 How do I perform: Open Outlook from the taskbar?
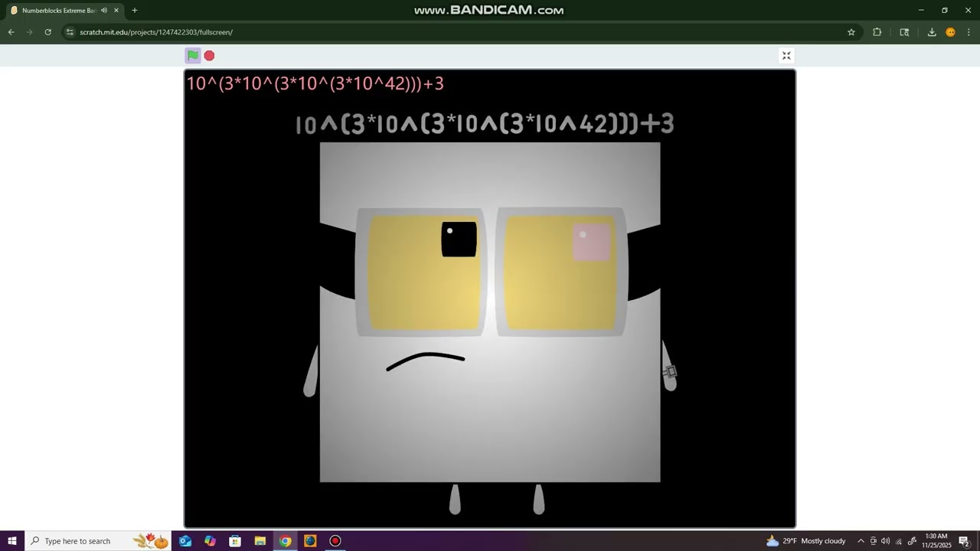click(185, 541)
